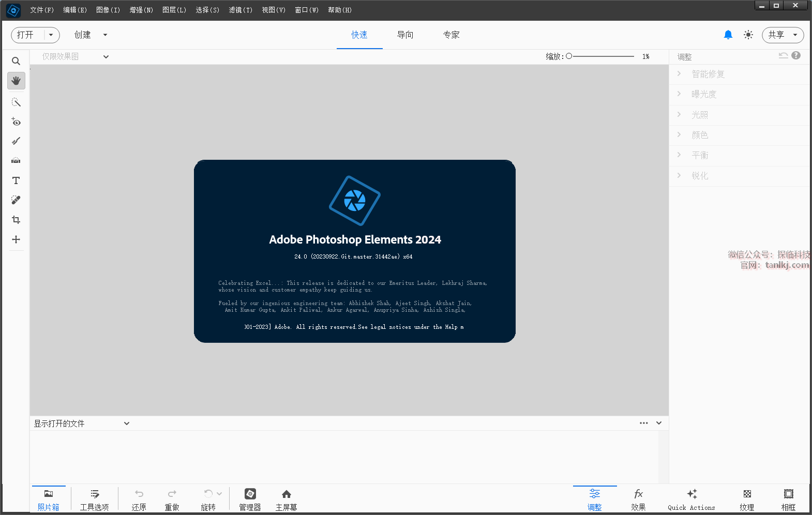Select the Zoom tool magnifier icon
812x515 pixels.
(x=16, y=61)
